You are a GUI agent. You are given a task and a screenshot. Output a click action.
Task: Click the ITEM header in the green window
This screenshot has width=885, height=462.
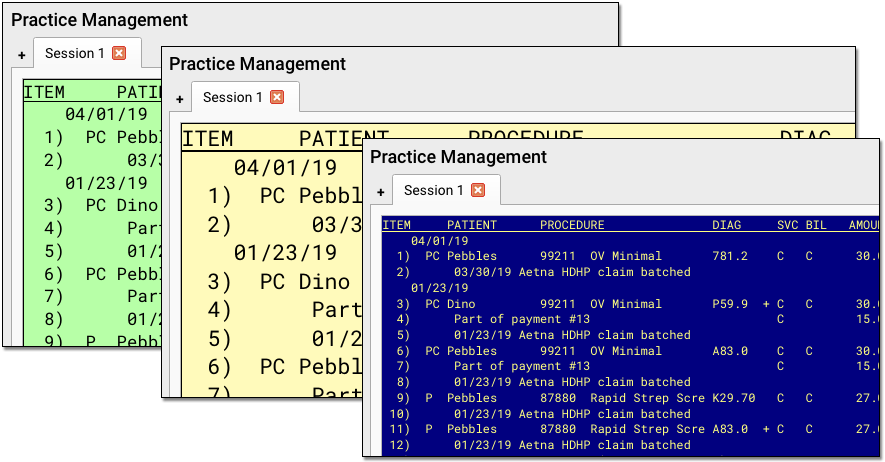tap(44, 92)
